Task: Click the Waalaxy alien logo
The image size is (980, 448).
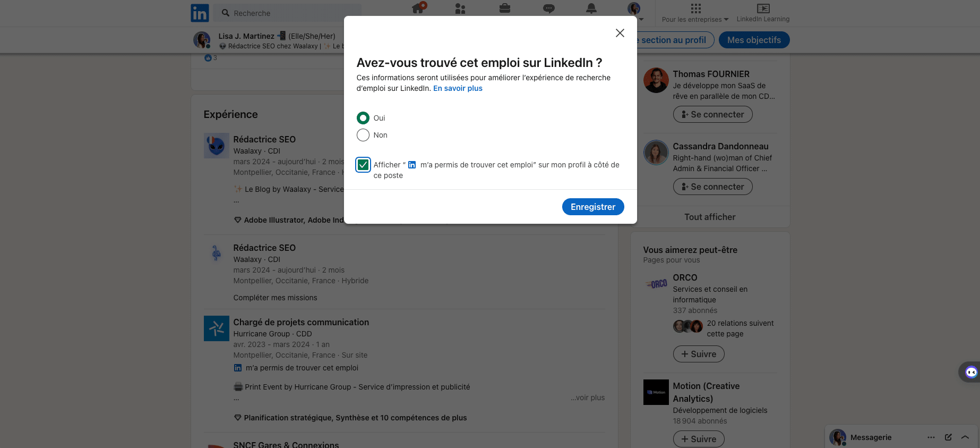Action: pyautogui.click(x=217, y=146)
